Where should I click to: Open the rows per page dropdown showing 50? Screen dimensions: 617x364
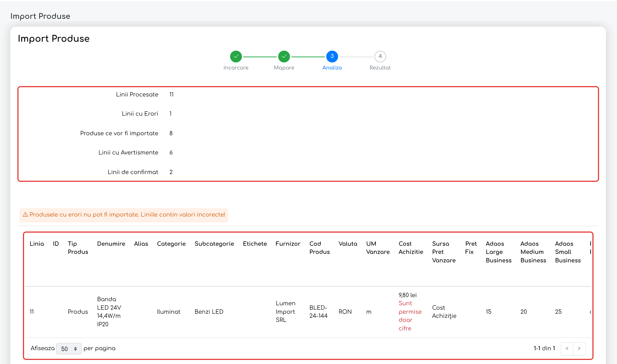point(69,348)
